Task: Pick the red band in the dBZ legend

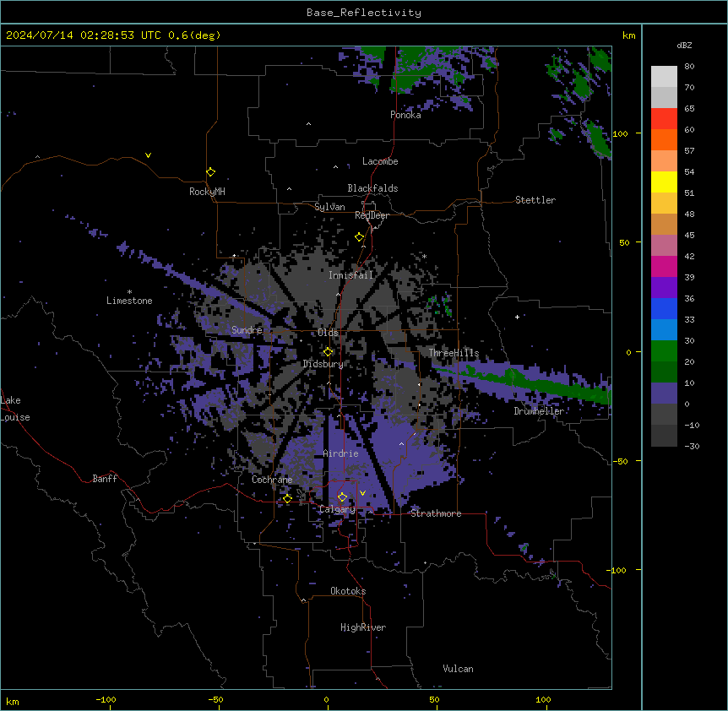Action: coord(664,118)
